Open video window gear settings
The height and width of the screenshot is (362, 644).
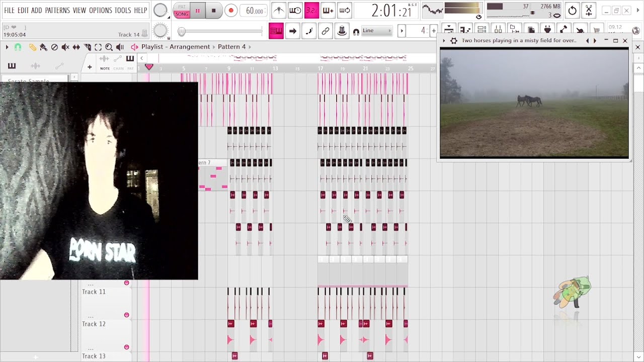pos(453,41)
